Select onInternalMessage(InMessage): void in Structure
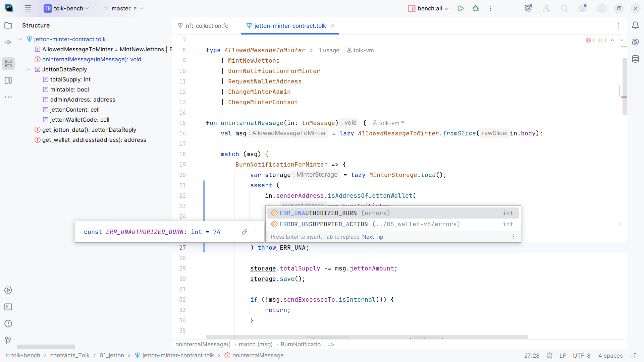Image resolution: width=644 pixels, height=362 pixels. click(x=92, y=59)
